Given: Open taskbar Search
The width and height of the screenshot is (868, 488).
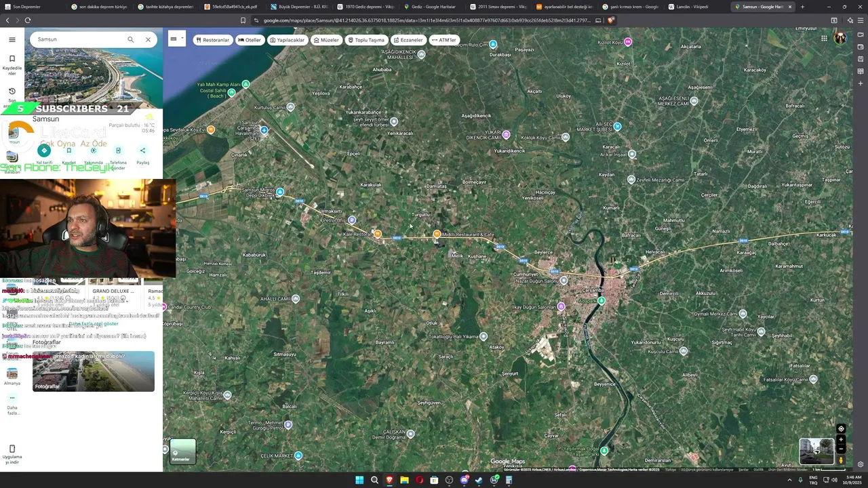Looking at the screenshot, I should [374, 480].
